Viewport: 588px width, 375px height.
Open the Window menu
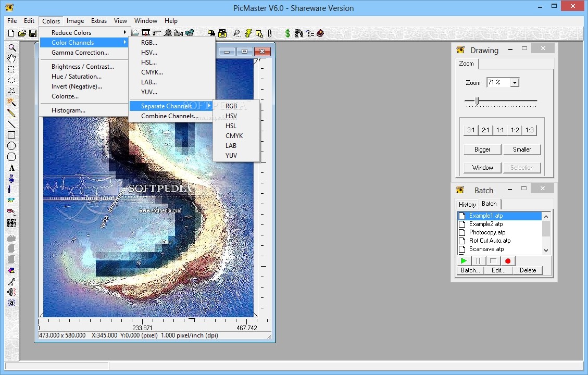[146, 21]
